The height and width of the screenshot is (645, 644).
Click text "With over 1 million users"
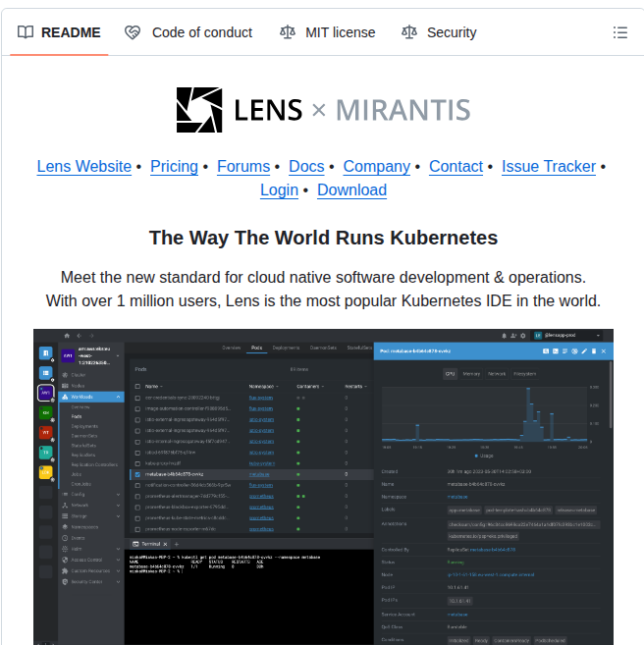(135, 301)
